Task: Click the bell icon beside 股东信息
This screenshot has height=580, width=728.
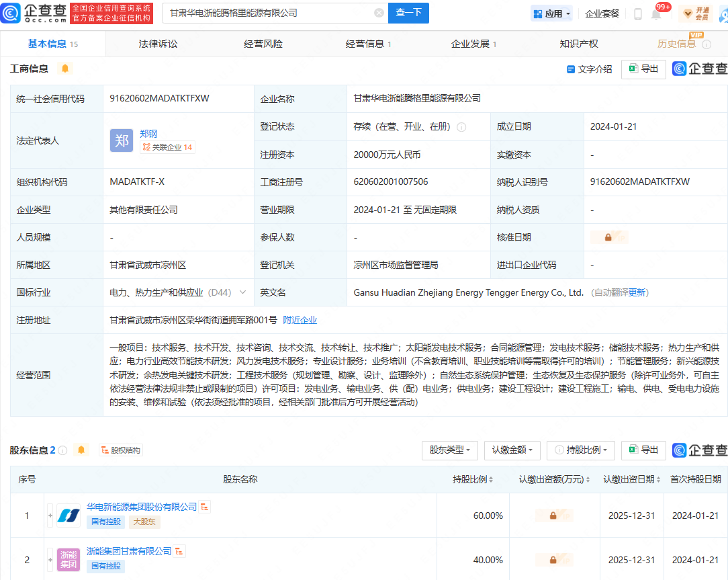Action: (81, 450)
